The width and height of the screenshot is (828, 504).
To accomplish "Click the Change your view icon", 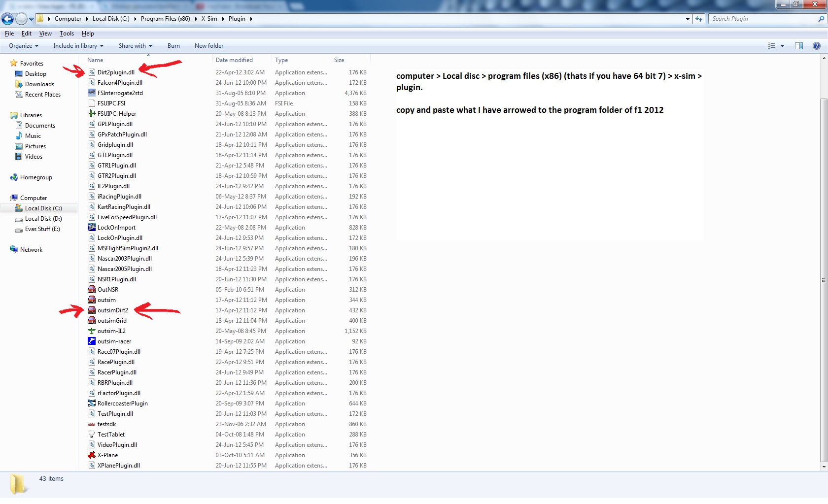I will [x=772, y=46].
